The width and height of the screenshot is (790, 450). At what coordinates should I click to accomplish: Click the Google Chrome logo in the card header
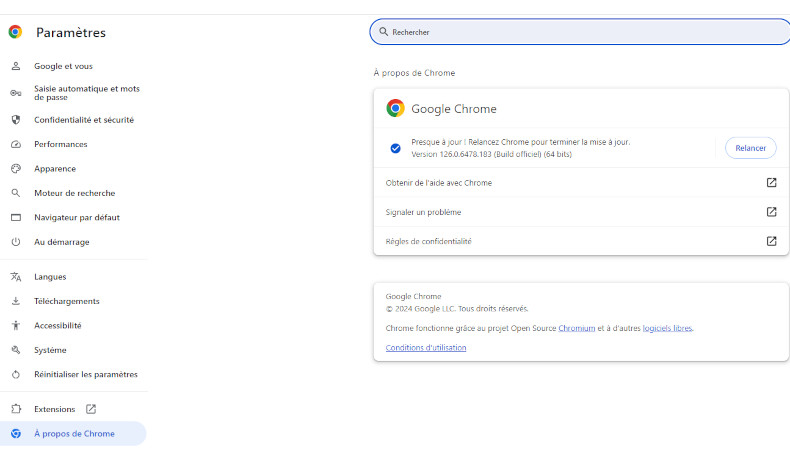click(x=396, y=108)
